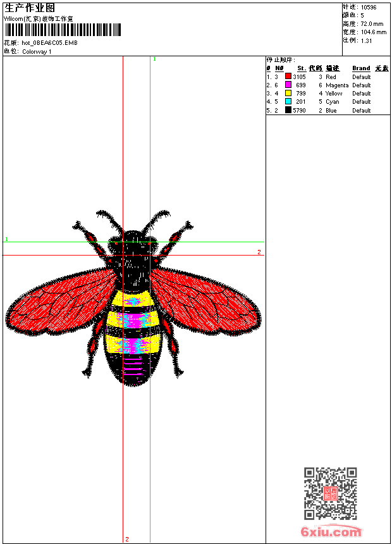Click the yellow color swatch in row 3
This screenshot has width=392, height=544.
288,93
